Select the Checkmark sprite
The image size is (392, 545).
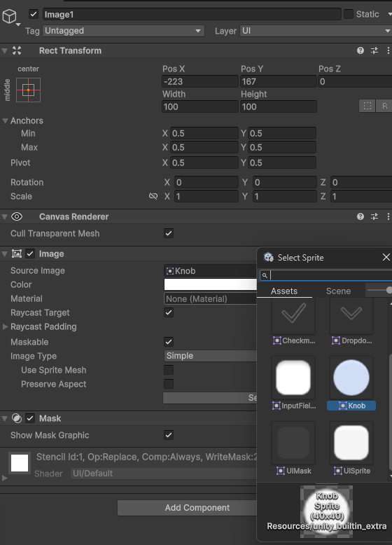pos(293,321)
